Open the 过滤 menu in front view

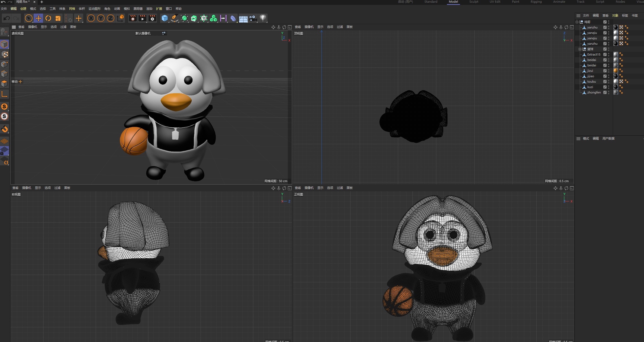tap(340, 188)
